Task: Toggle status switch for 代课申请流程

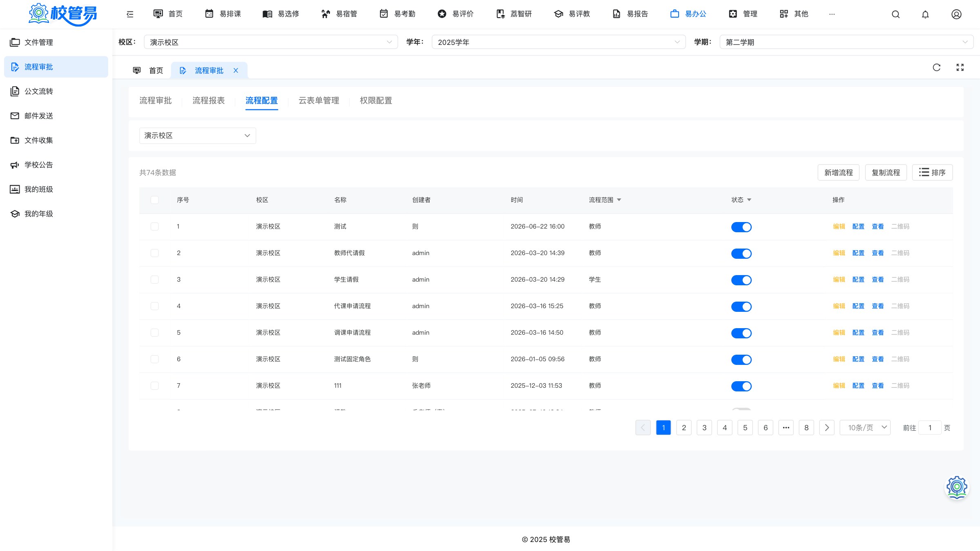Action: coord(741,307)
